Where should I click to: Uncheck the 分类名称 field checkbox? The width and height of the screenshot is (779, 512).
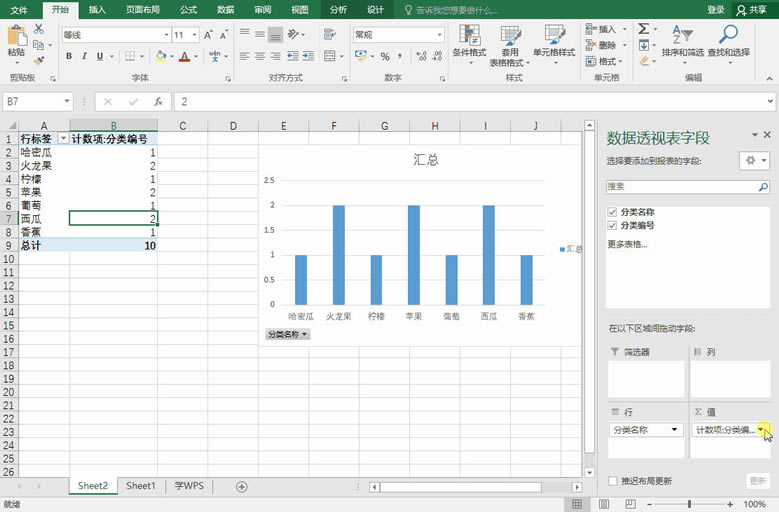click(612, 212)
